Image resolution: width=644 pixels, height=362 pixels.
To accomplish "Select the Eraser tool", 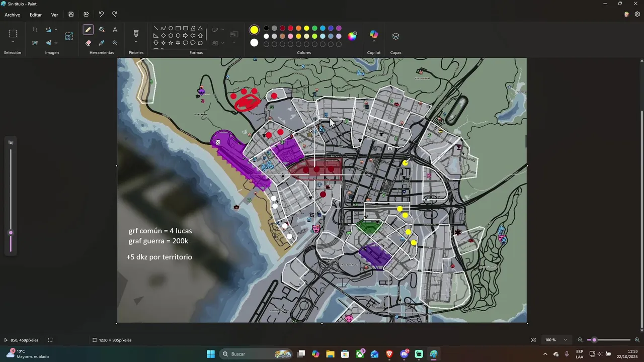I will (88, 43).
